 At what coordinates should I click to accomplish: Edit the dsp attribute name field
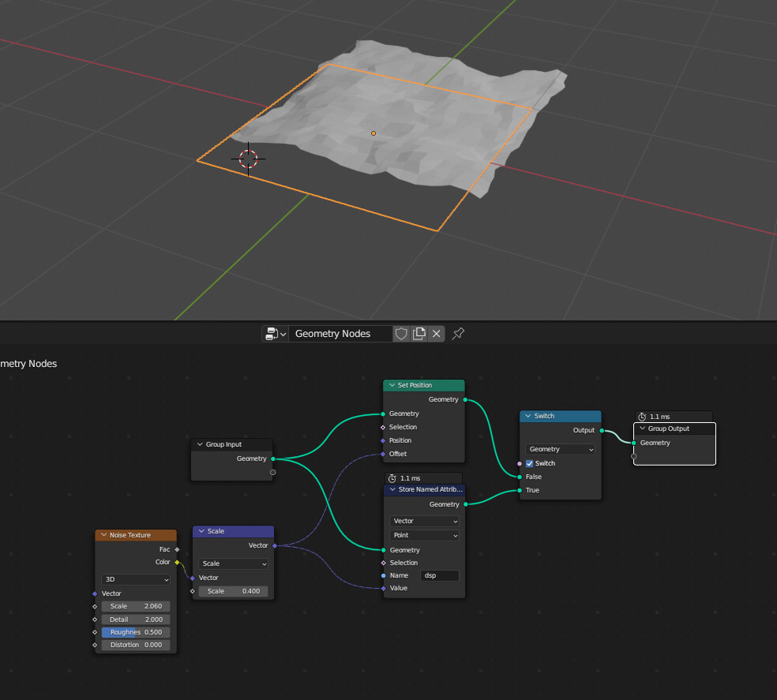pos(440,575)
